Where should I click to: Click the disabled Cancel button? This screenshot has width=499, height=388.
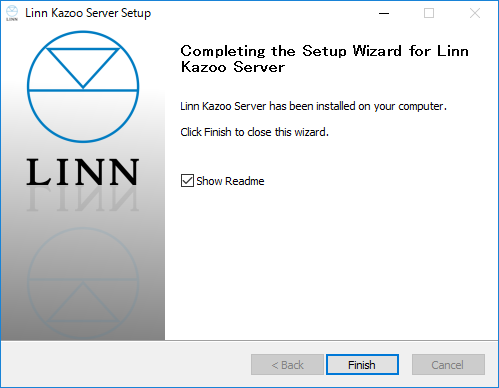448,365
